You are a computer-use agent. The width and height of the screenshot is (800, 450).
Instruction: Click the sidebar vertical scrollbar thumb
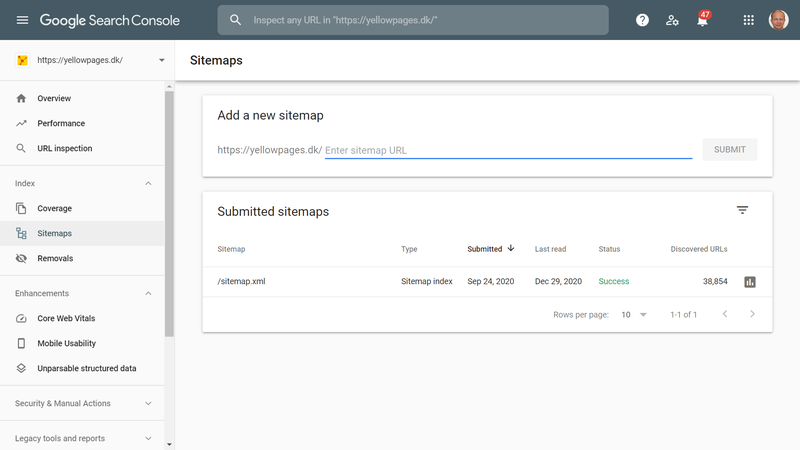tap(169, 214)
